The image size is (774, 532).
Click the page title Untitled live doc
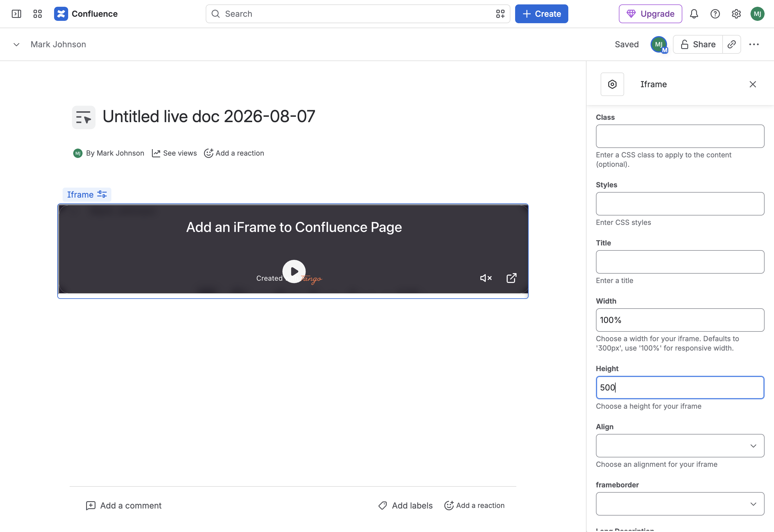[x=209, y=116]
